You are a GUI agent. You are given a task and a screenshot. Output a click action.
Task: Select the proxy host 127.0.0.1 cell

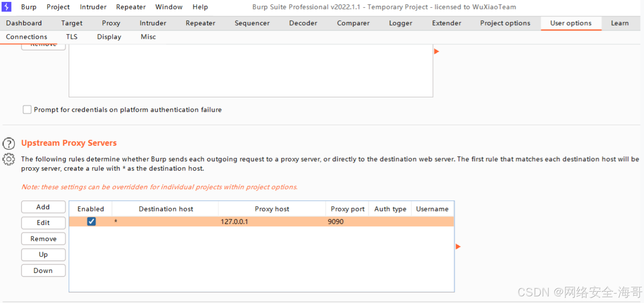pyautogui.click(x=272, y=222)
